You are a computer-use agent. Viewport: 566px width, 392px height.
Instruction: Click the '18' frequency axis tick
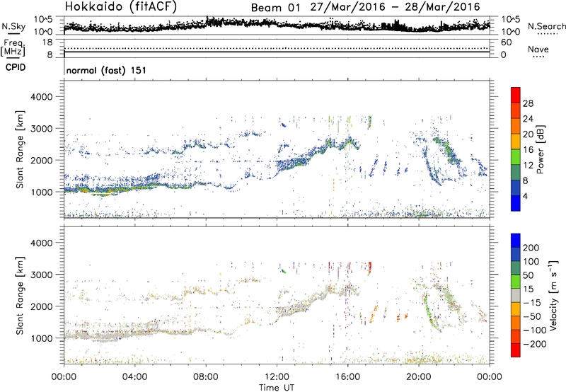pyautogui.click(x=47, y=42)
